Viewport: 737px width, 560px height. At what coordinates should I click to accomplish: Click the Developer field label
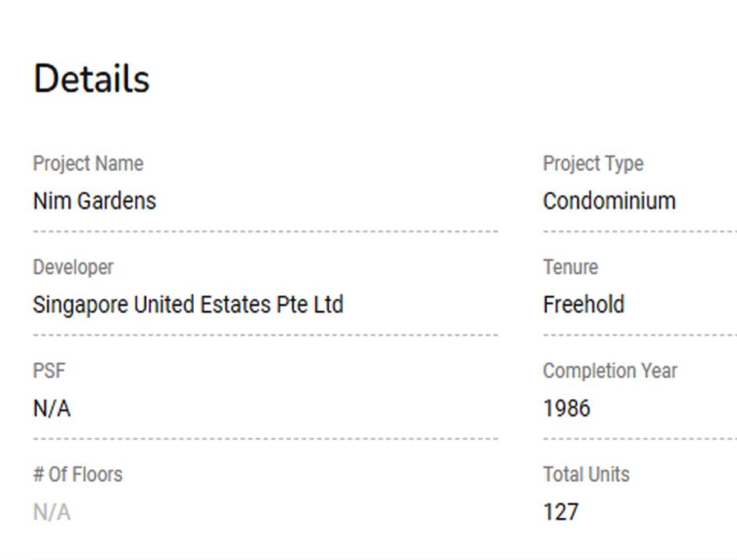pos(73,267)
